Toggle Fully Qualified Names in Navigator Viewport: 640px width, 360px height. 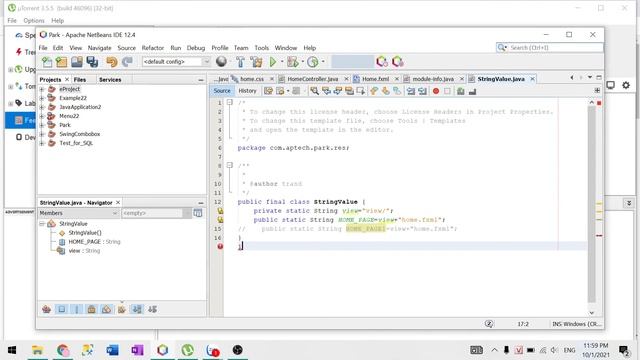(122, 309)
